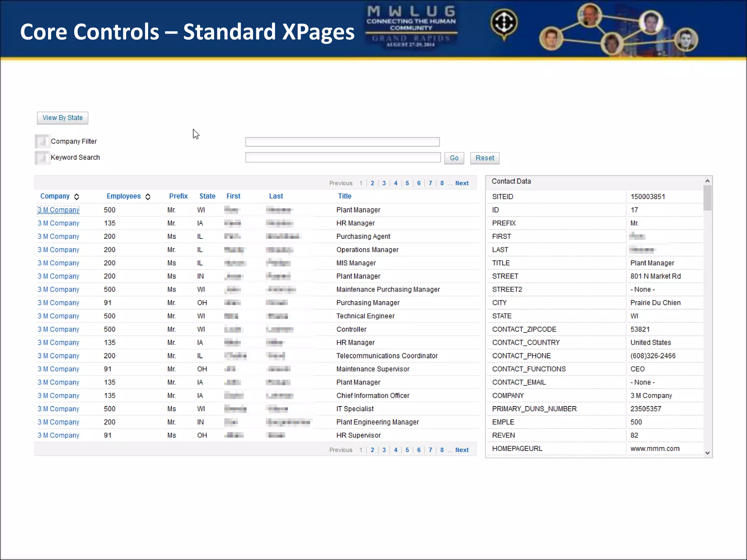This screenshot has height=560, width=747.
Task: Select CONTACT_COUNTRY value United States
Action: pos(651,343)
